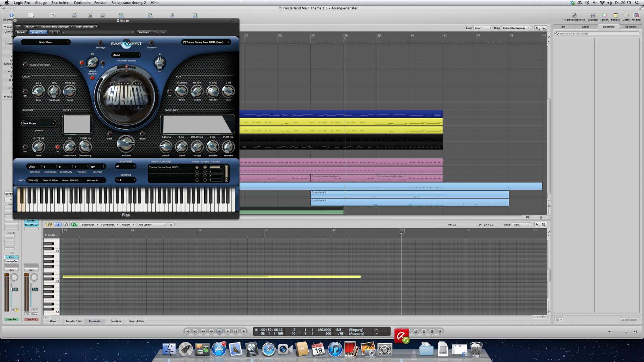
Task: Click the Bouncen toolbar icon
Action: tap(593, 15)
